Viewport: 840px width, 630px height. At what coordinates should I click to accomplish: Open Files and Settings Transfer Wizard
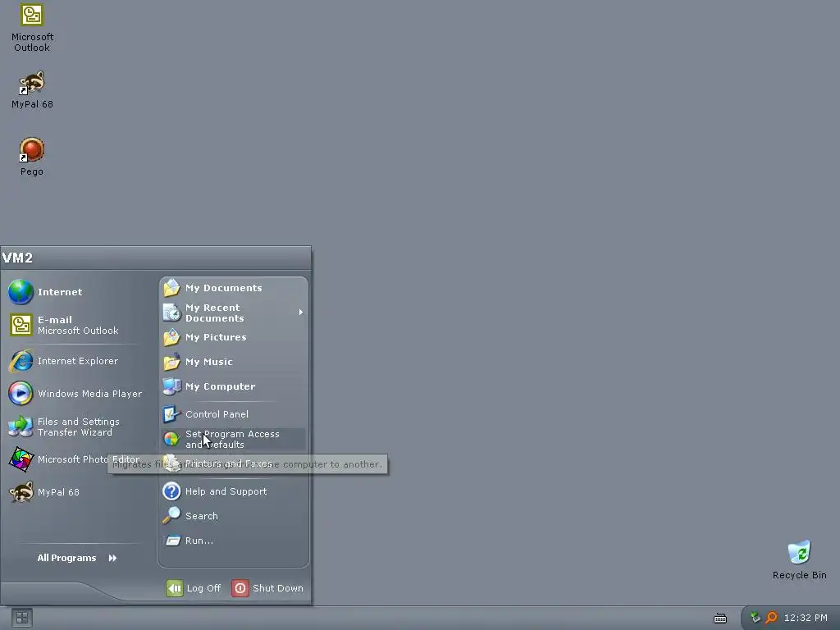tap(75, 427)
